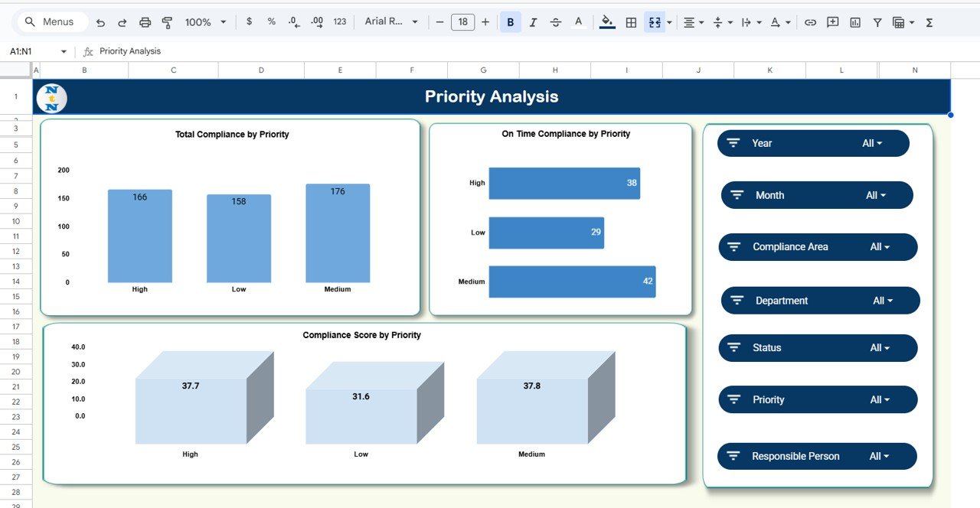Open the Insert chart icon
The image size is (980, 508).
coord(854,22)
